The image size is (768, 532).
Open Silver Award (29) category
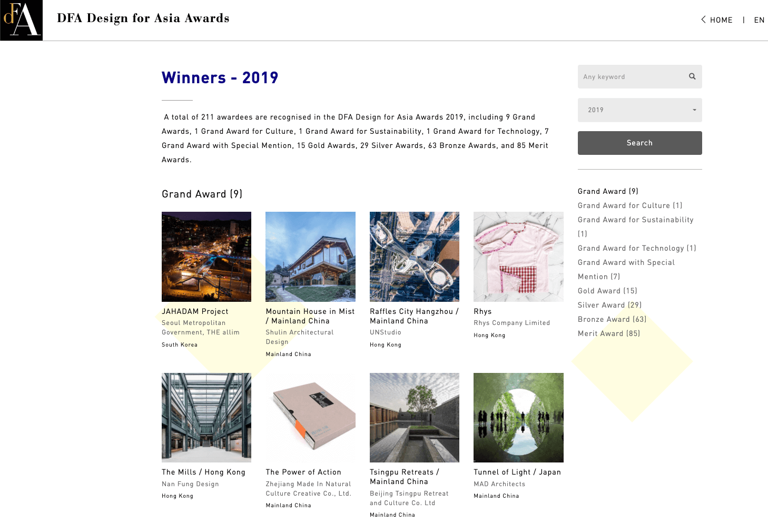[x=609, y=305]
